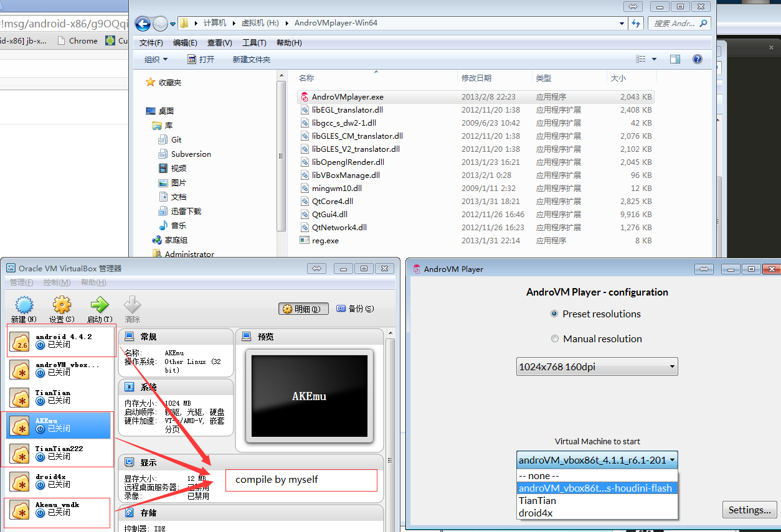
Task: Open View (查看) menu in Explorer
Action: 219,43
